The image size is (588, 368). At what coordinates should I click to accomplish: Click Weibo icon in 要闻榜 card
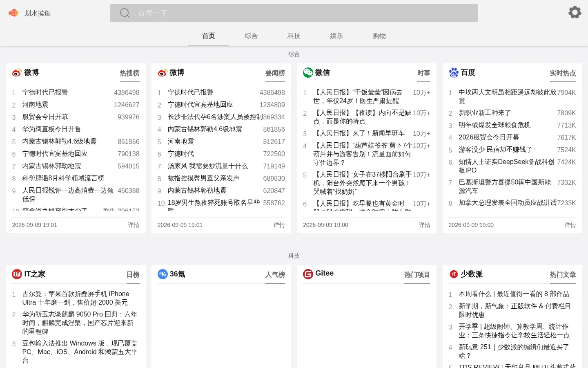click(163, 73)
